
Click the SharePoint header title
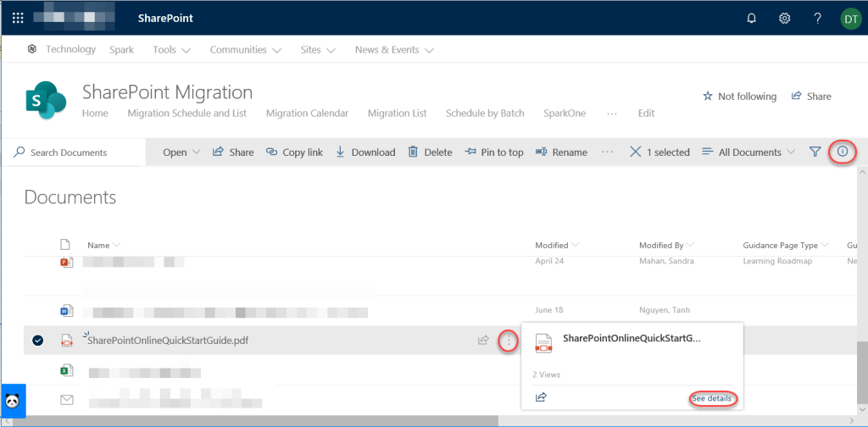tap(165, 19)
